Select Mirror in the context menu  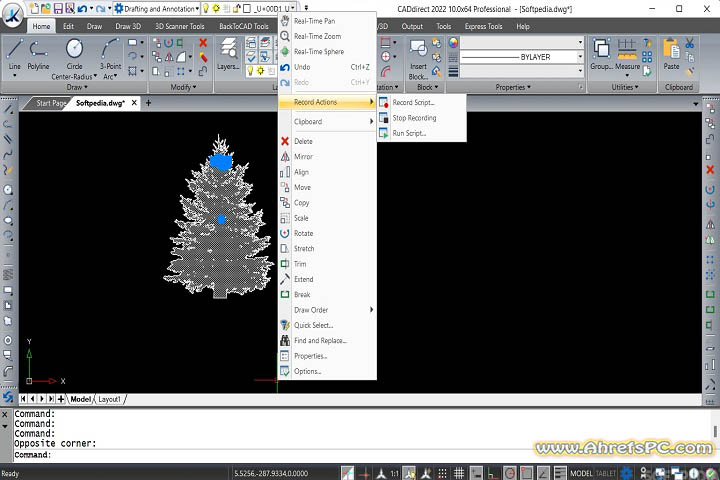click(303, 157)
